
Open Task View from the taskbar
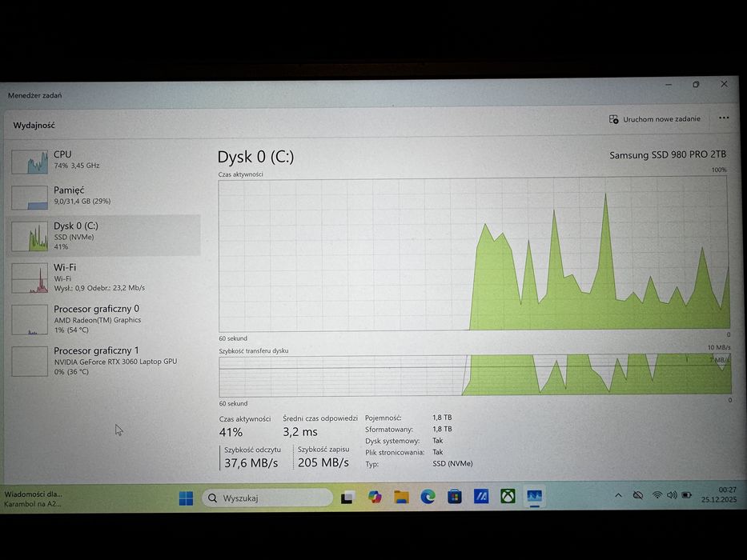347,498
